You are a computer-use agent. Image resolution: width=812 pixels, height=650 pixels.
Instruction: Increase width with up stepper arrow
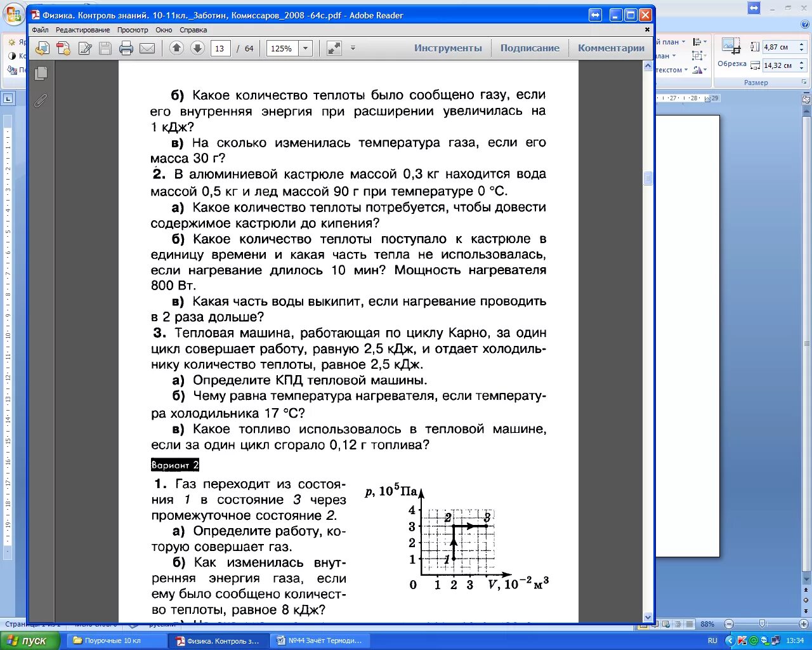[x=802, y=62]
